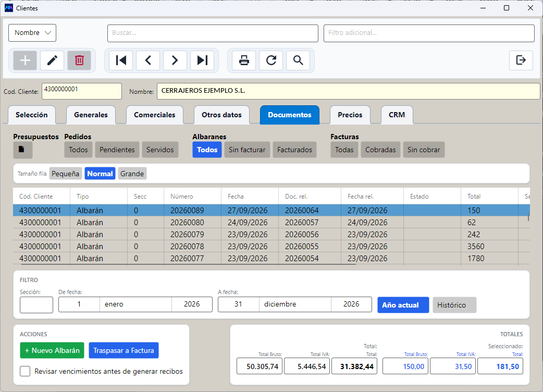
Task: Click the De fecha day field
Action: pyautogui.click(x=79, y=304)
